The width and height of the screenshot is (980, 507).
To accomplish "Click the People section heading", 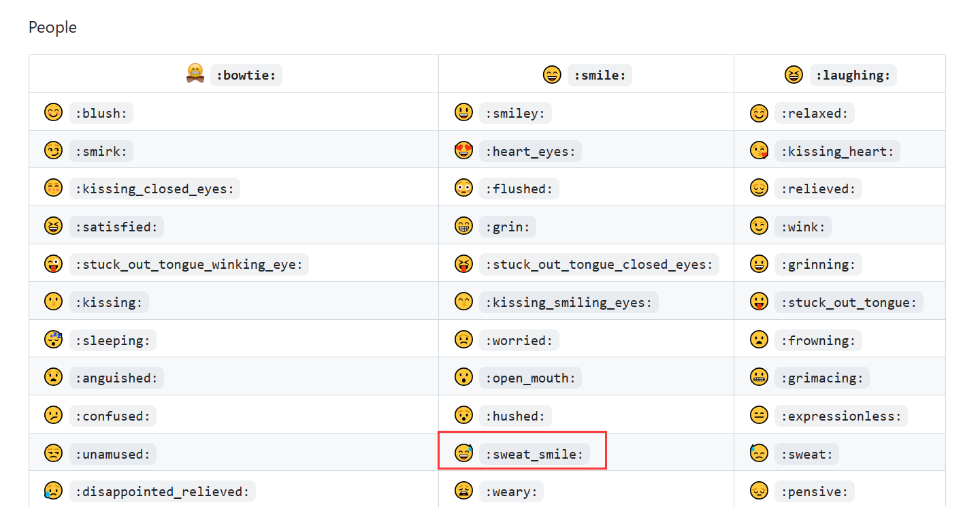I will point(52,27).
